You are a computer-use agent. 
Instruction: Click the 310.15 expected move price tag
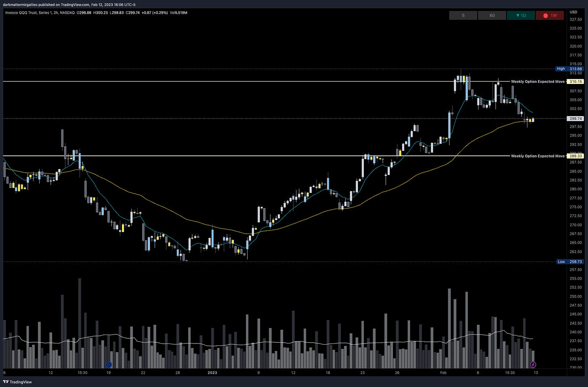(x=575, y=82)
